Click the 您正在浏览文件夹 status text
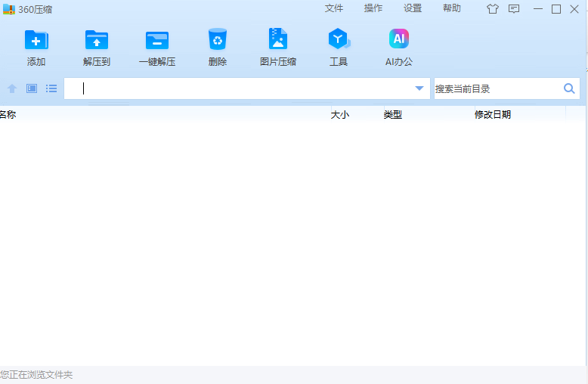Screen dimensions: 588x384 click(x=36, y=375)
